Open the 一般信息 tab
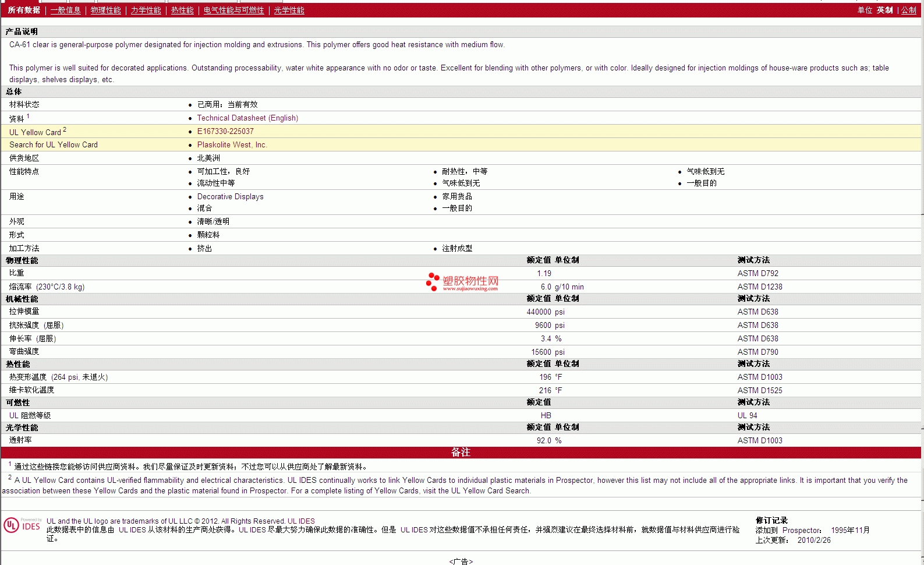 pos(66,10)
